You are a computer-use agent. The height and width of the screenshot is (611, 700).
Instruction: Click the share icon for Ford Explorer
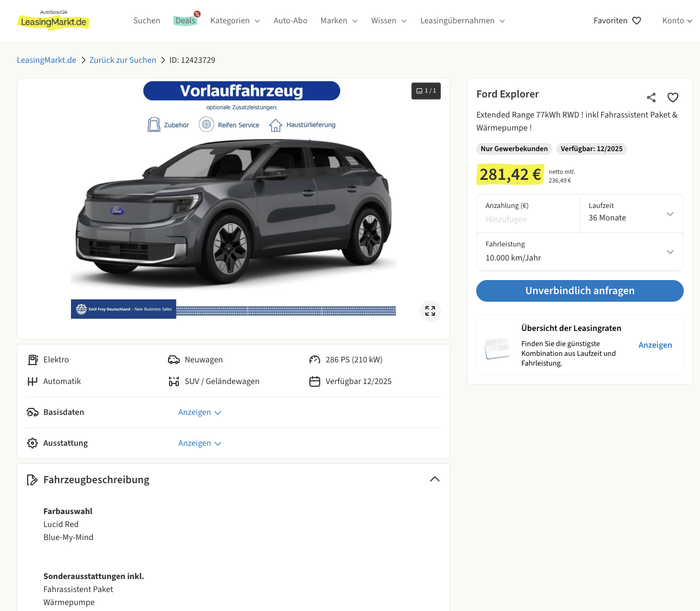[651, 97]
